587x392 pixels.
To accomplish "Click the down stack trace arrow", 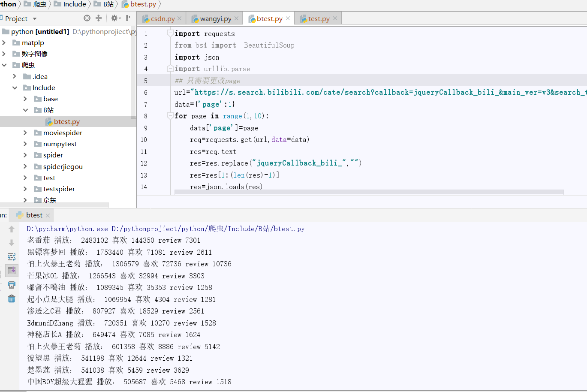I will click(12, 243).
